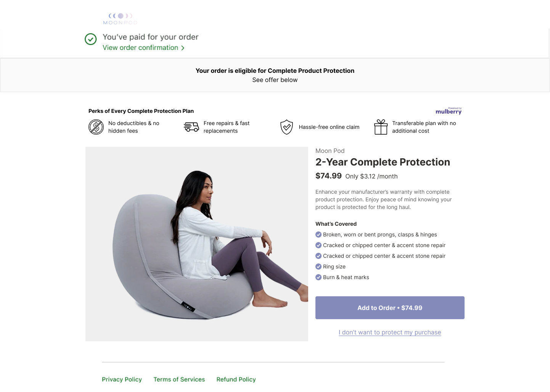
Task: Click the green order paid checkmark icon
Action: coord(90,39)
